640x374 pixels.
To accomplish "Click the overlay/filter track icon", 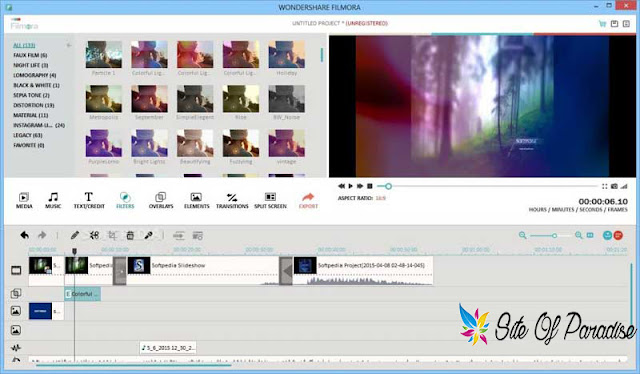I will pyautogui.click(x=16, y=293).
